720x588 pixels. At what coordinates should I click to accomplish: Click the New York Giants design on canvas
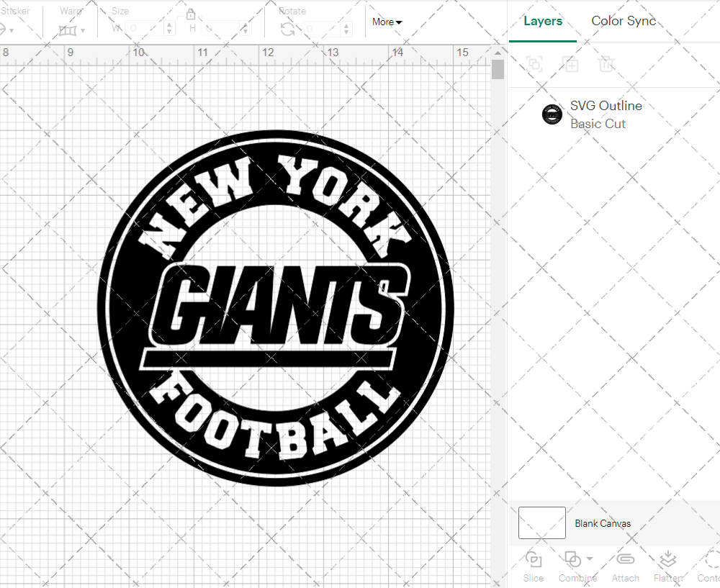[x=276, y=308]
